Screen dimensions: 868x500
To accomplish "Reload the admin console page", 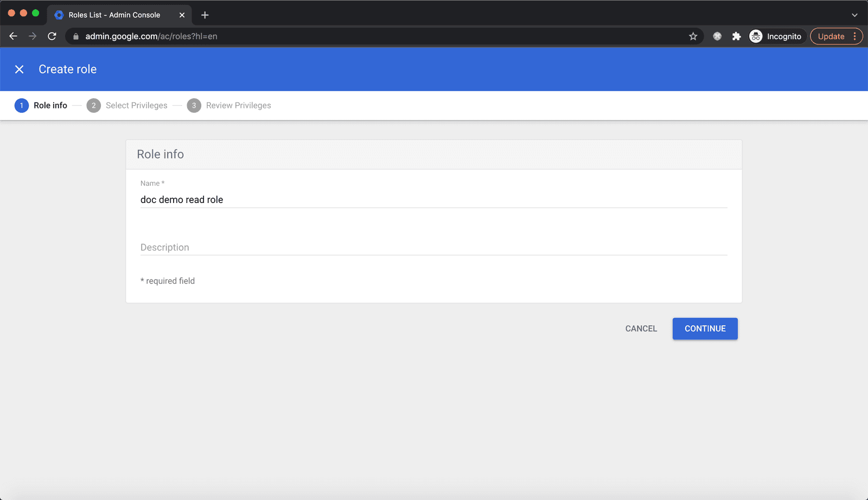I will (52, 36).
